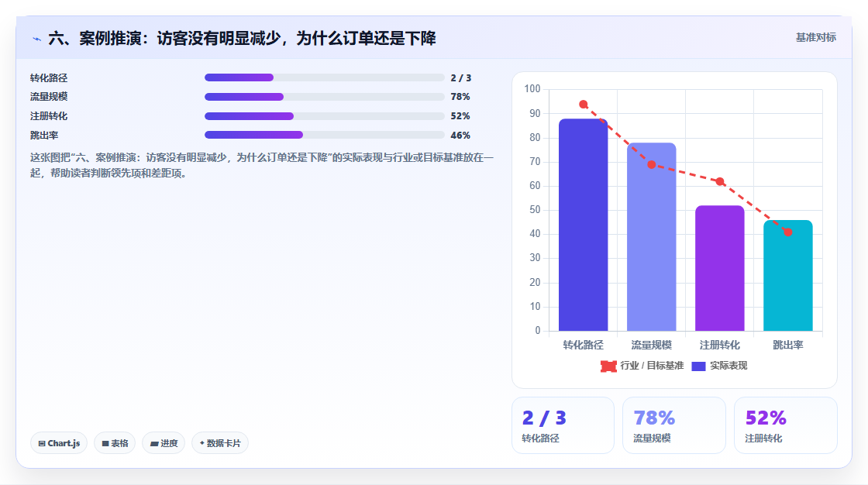Click the 转化路径 x-axis label in chart

click(583, 345)
